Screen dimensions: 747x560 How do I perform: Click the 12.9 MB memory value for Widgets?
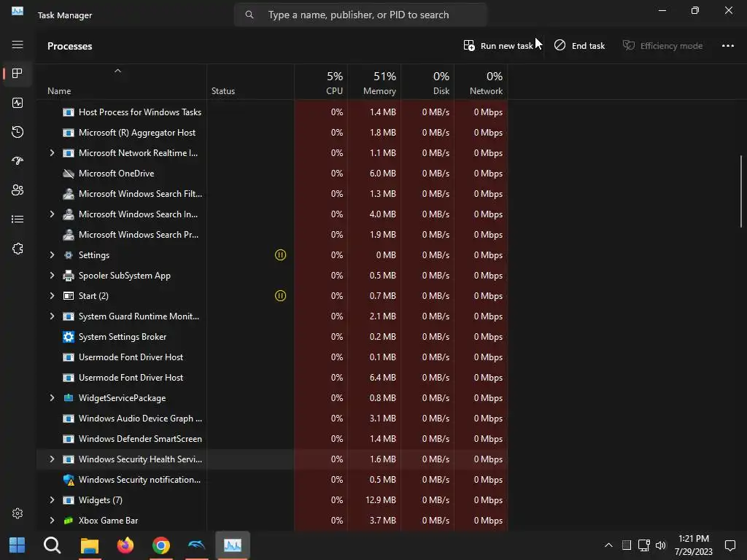(381, 500)
